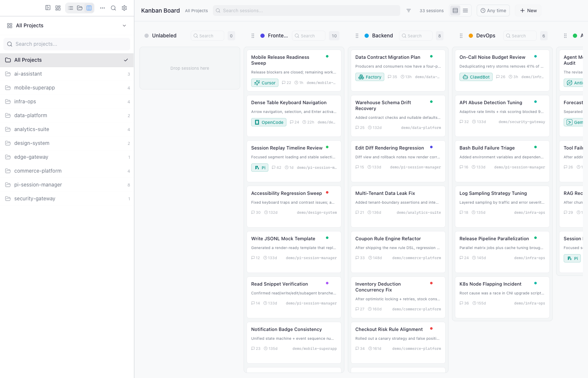Click Pi tag on Session Replay card
This screenshot has width=588, height=378.
(x=260, y=168)
